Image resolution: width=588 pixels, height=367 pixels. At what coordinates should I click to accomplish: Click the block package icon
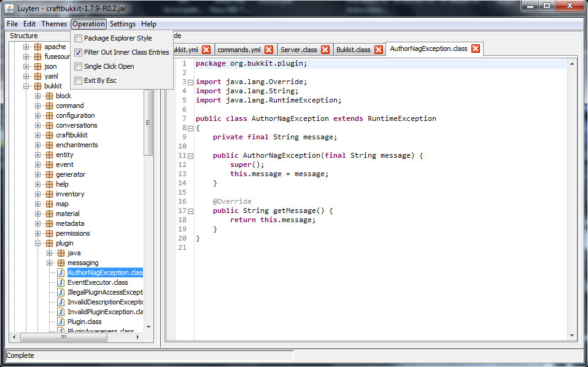[49, 96]
